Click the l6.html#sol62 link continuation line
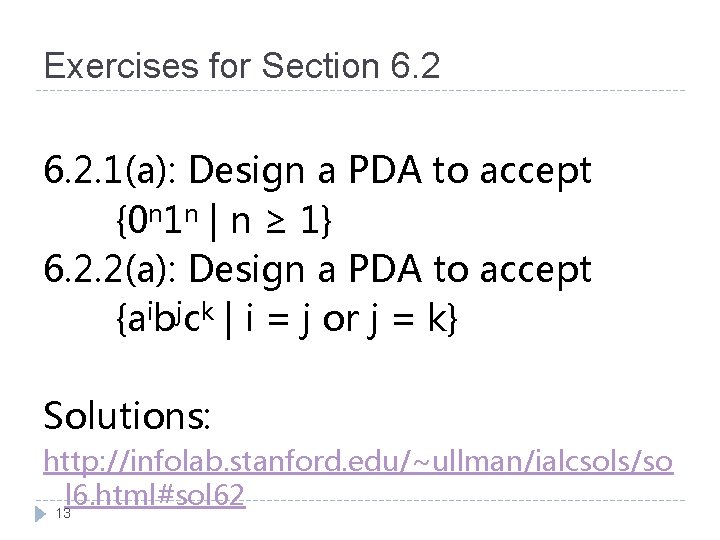This screenshot has height=540, width=720. tap(155, 495)
